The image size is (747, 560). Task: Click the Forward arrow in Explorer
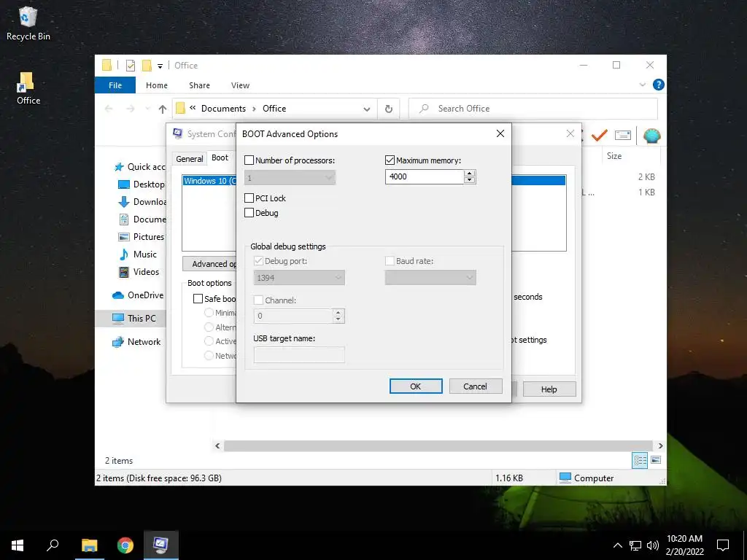pyautogui.click(x=131, y=109)
